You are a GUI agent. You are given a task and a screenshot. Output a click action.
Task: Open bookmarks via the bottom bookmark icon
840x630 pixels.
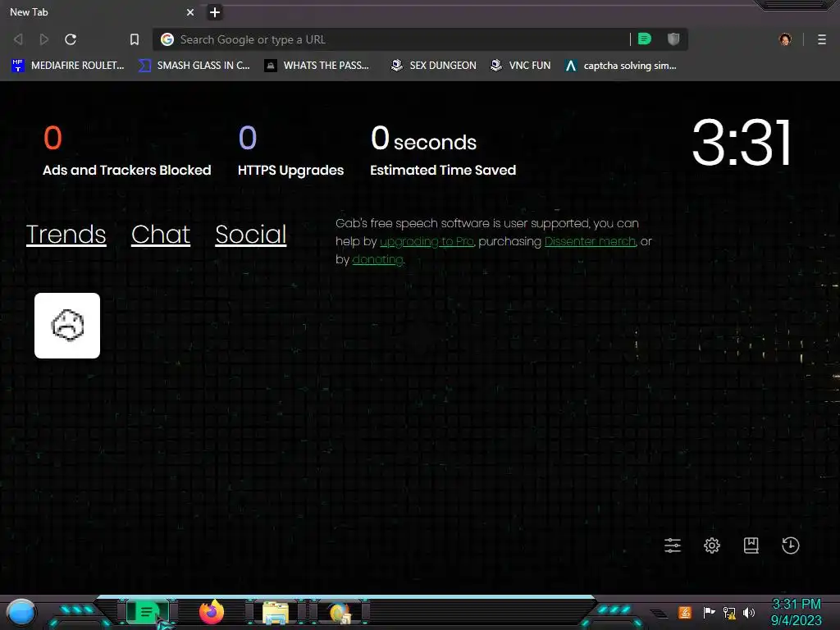[751, 546]
